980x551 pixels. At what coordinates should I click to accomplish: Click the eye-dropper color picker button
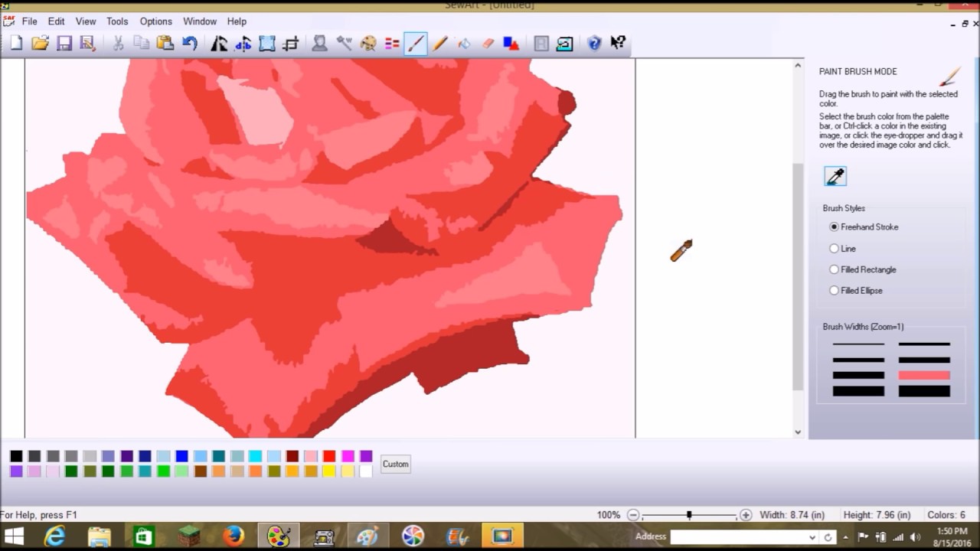(835, 176)
